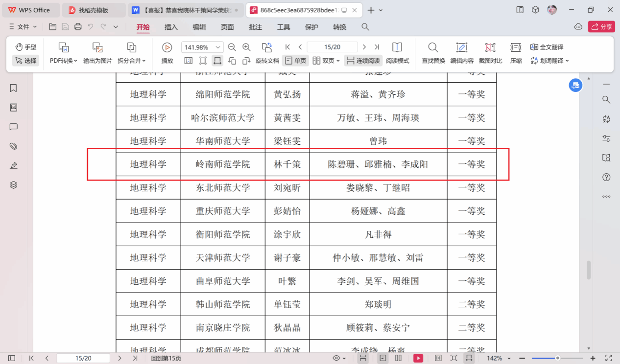The width and height of the screenshot is (620, 364).
Task: Click the 全文翻译 button
Action: coord(547,47)
